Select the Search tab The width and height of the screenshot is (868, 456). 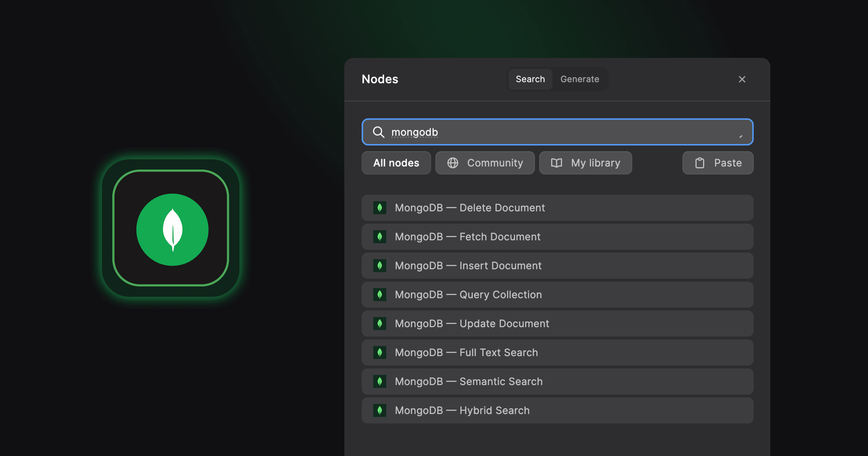(x=530, y=79)
